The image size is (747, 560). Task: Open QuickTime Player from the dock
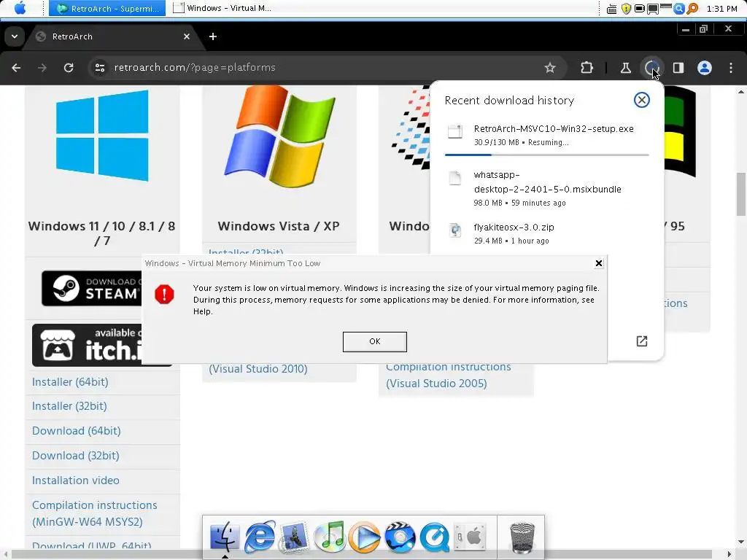click(x=435, y=537)
